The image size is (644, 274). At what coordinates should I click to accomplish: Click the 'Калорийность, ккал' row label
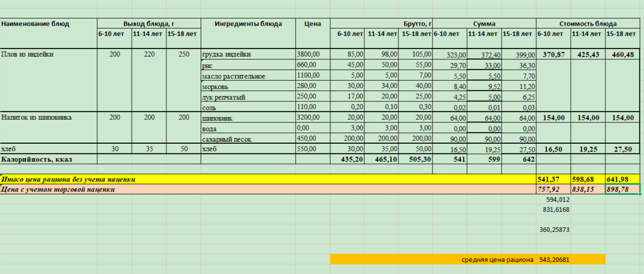point(34,159)
